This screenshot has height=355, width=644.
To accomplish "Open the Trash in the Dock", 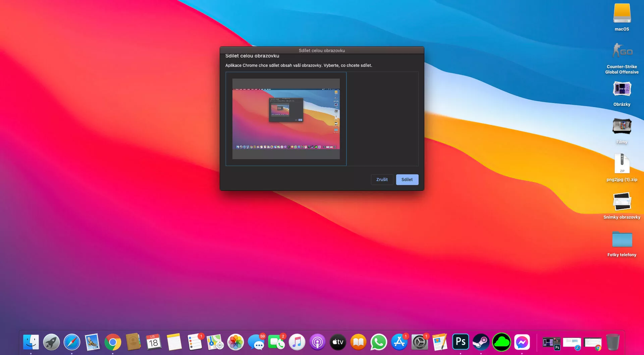I will point(613,342).
